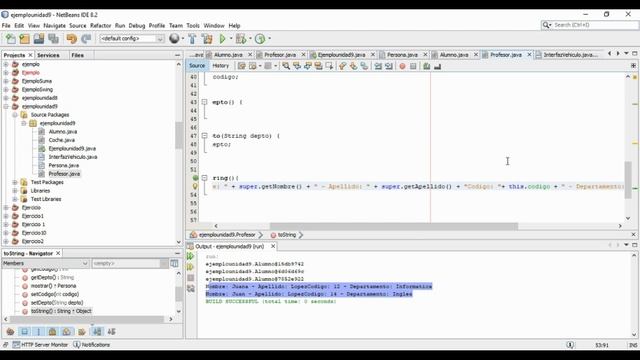Start macro recording red circle icon

402,66
